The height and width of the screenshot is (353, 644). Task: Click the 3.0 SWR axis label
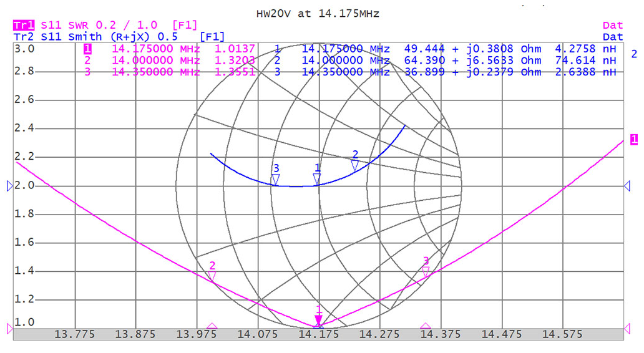point(24,49)
